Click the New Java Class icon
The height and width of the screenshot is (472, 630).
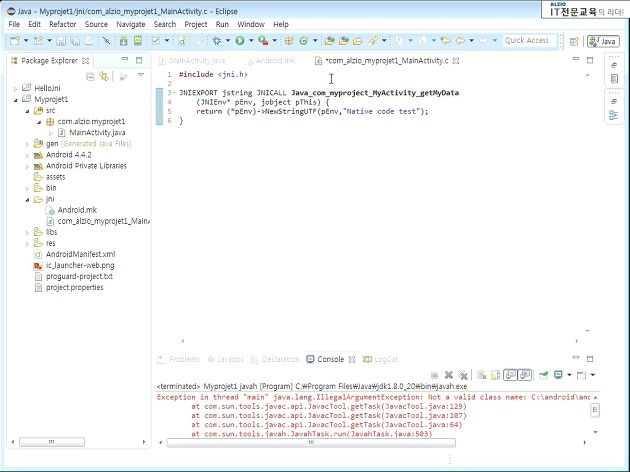click(304, 41)
